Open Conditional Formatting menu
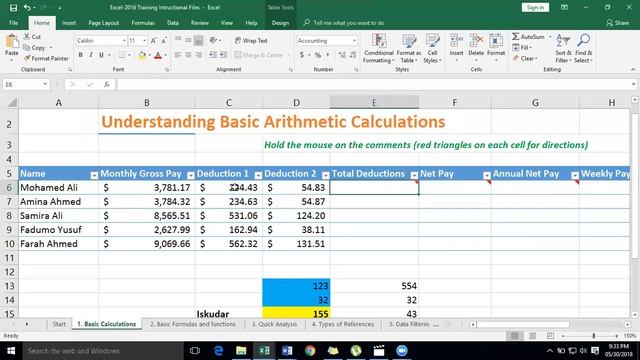Screen dimensions: 640x360 click(x=379, y=49)
